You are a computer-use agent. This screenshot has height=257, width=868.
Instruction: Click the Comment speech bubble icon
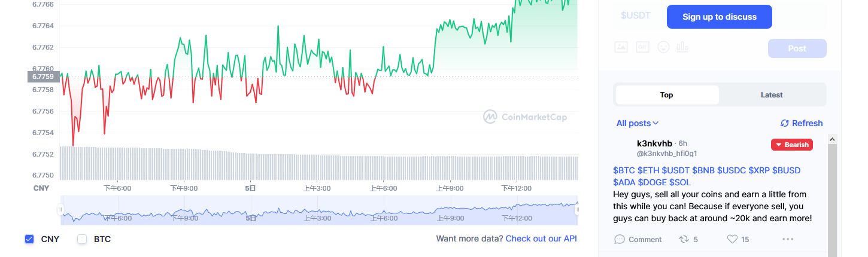[620, 239]
